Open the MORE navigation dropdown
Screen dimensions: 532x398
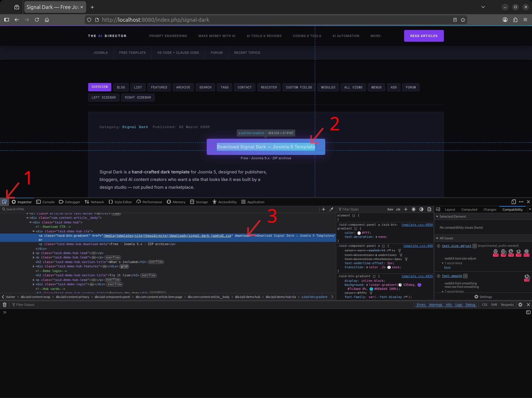coord(376,36)
